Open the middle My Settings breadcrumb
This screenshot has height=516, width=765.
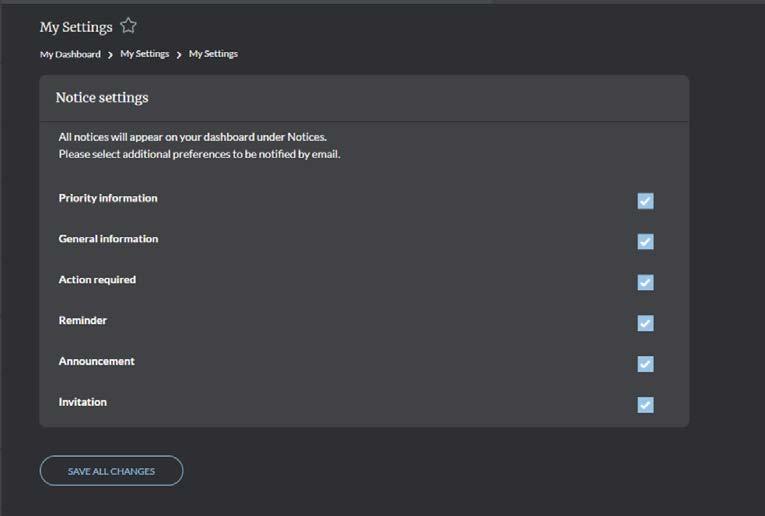point(145,54)
